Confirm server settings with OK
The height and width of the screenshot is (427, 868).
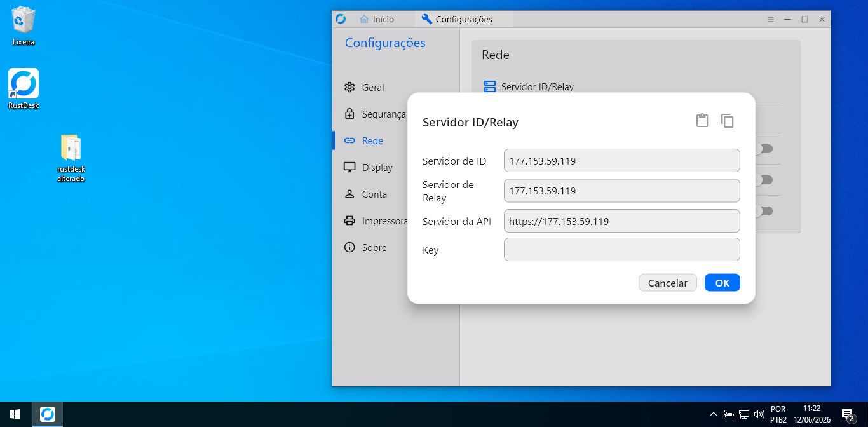pyautogui.click(x=722, y=283)
